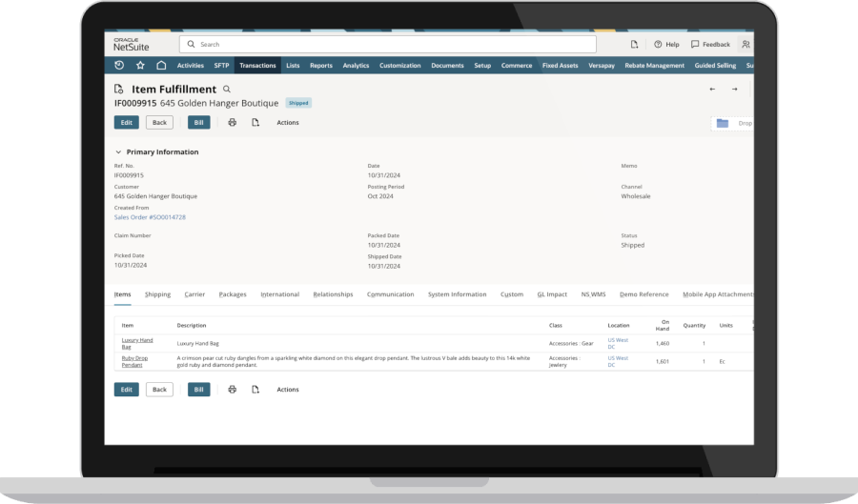Go to the previous record with left arrow

(712, 90)
